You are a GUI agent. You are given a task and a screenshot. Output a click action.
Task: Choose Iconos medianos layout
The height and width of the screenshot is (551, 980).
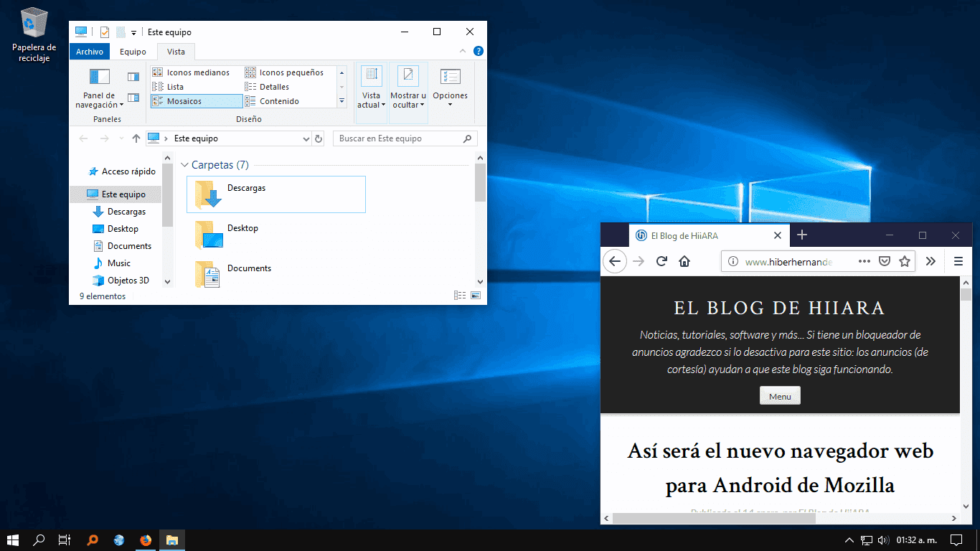point(197,72)
